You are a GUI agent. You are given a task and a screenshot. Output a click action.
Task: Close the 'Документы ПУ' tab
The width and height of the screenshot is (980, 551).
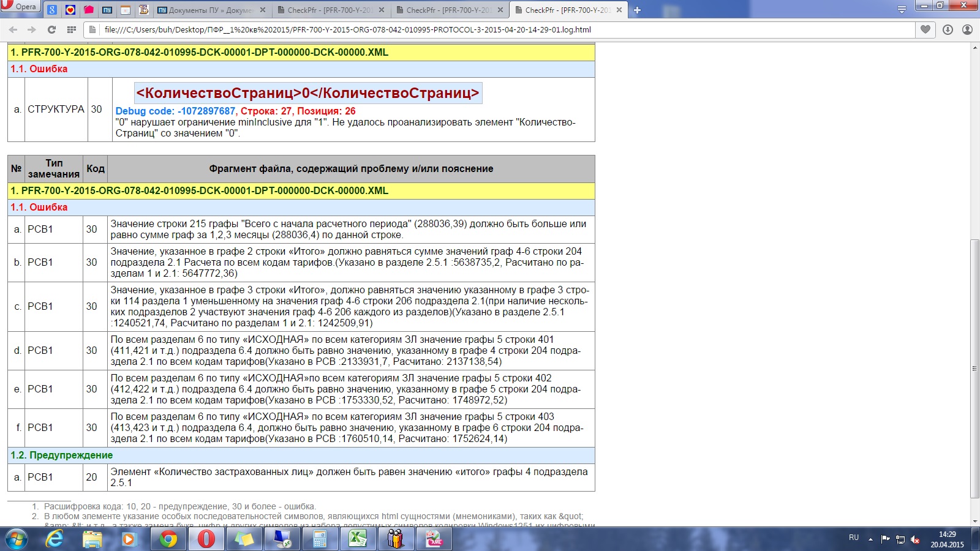pos(263,10)
